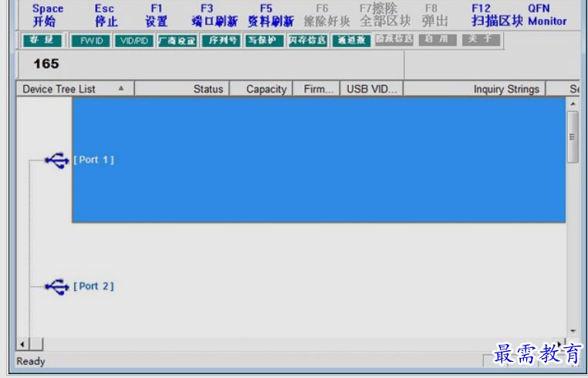Click the 厂商设定 vendor settings button

[177, 40]
